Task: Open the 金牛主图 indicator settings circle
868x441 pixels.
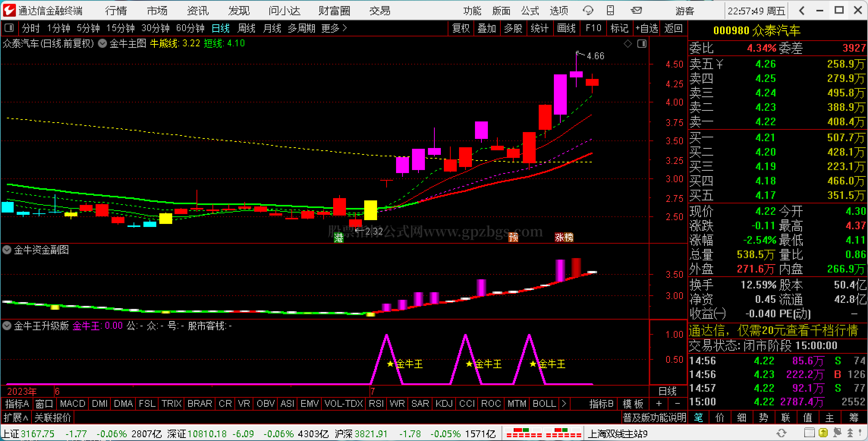Action: pos(102,43)
